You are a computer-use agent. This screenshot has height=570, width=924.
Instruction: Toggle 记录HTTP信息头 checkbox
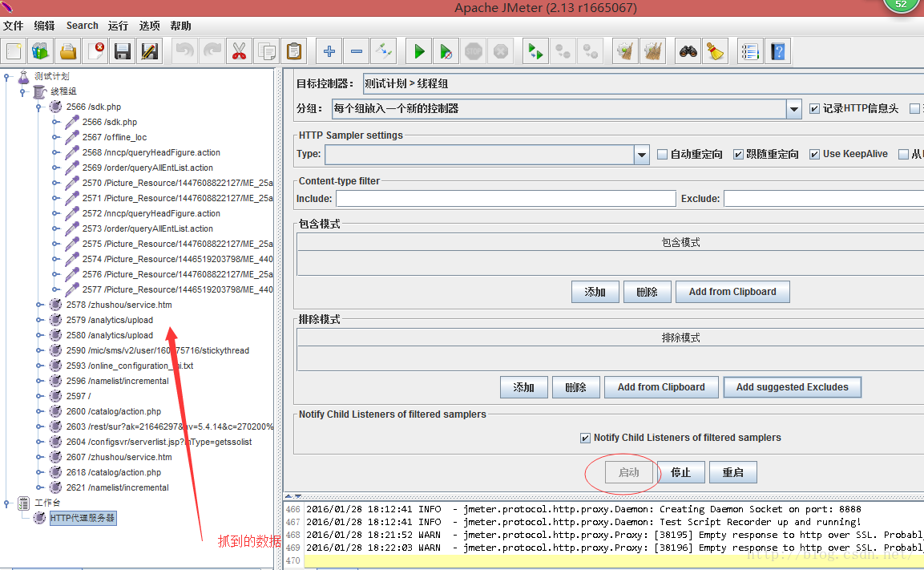[x=814, y=108]
